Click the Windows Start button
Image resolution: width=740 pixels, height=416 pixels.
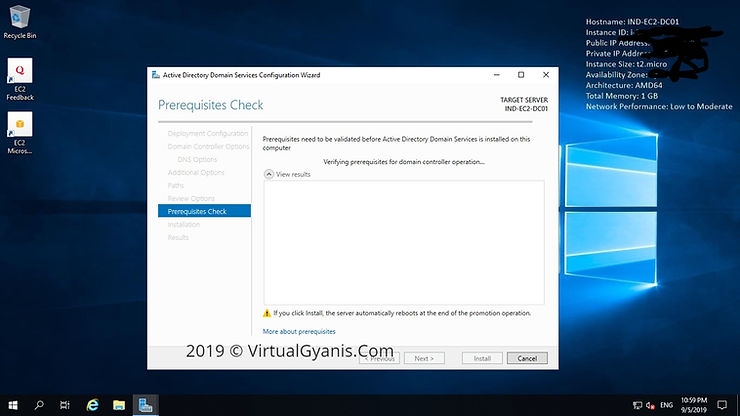pos(13,405)
